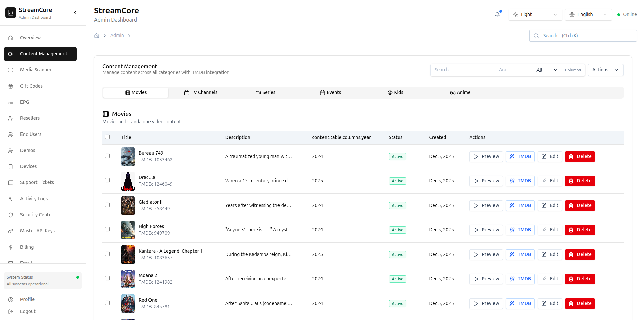Switch to the TV Channels tab
Screen dimensions: 644x320
coord(201,93)
